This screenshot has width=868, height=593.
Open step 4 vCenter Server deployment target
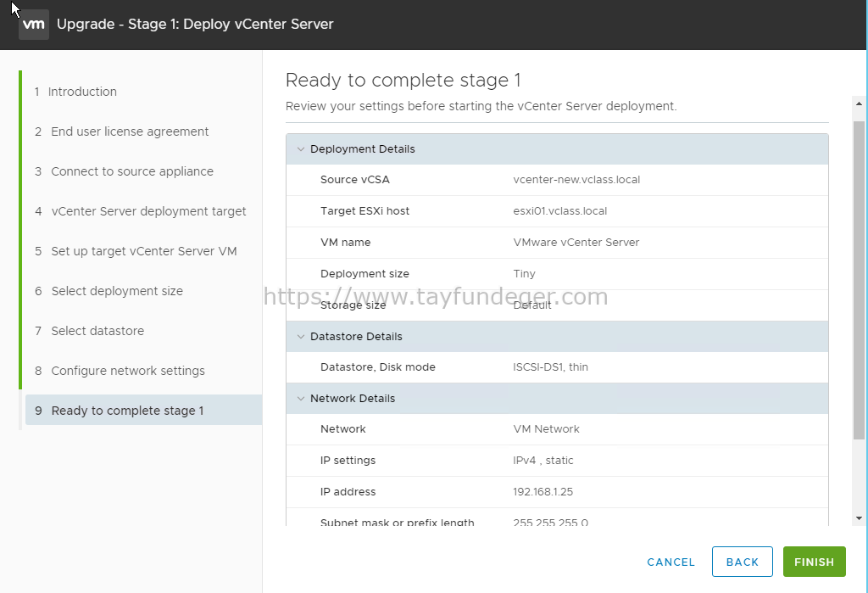(141, 211)
